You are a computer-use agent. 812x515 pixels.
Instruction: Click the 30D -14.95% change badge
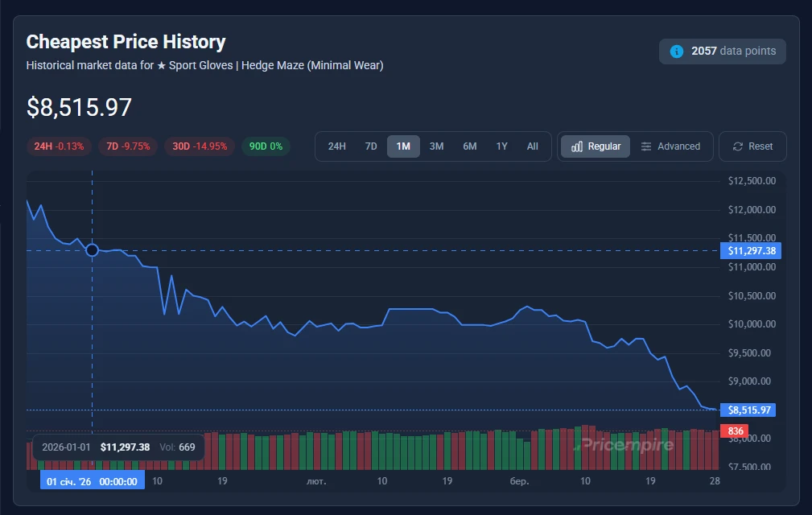click(x=200, y=146)
